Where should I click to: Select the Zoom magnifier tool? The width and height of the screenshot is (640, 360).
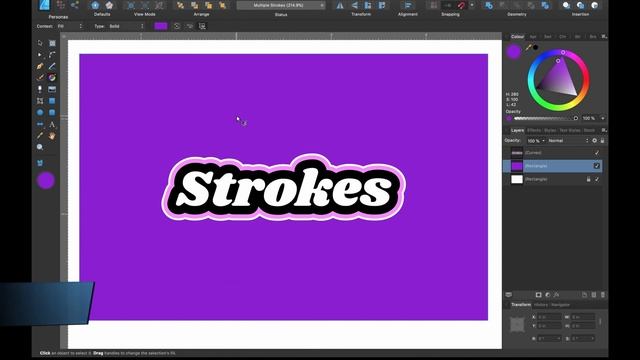(x=40, y=147)
